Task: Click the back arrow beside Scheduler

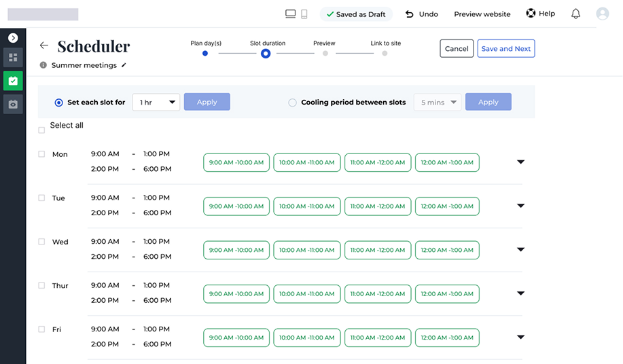Action: click(44, 45)
